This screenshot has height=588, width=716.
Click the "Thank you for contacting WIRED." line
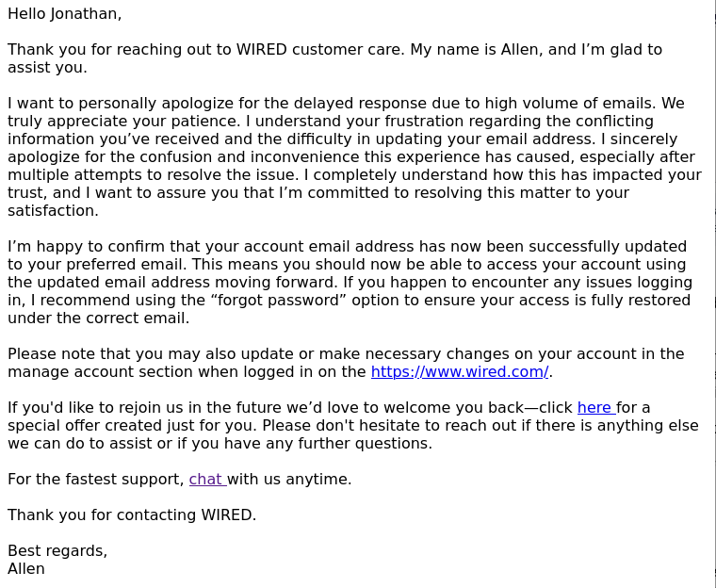point(132,515)
